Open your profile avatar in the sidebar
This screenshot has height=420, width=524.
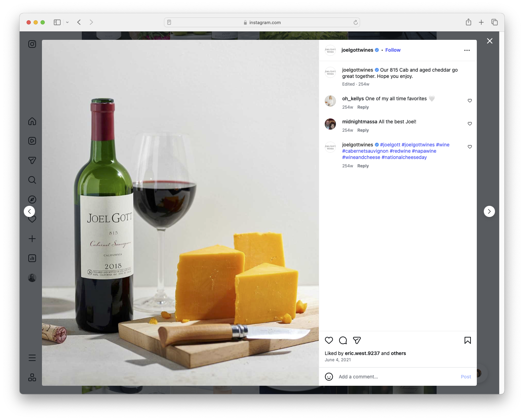tap(32, 278)
